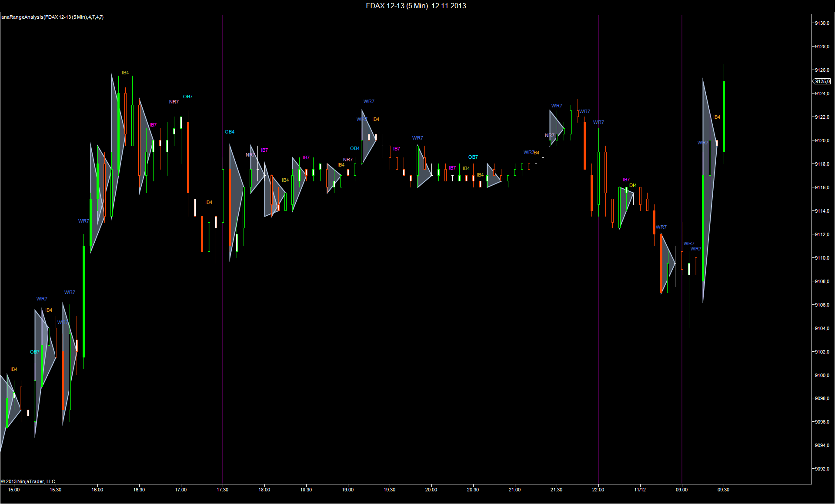Select the 9102,0 price level label
The image size is (835, 504).
(822, 352)
